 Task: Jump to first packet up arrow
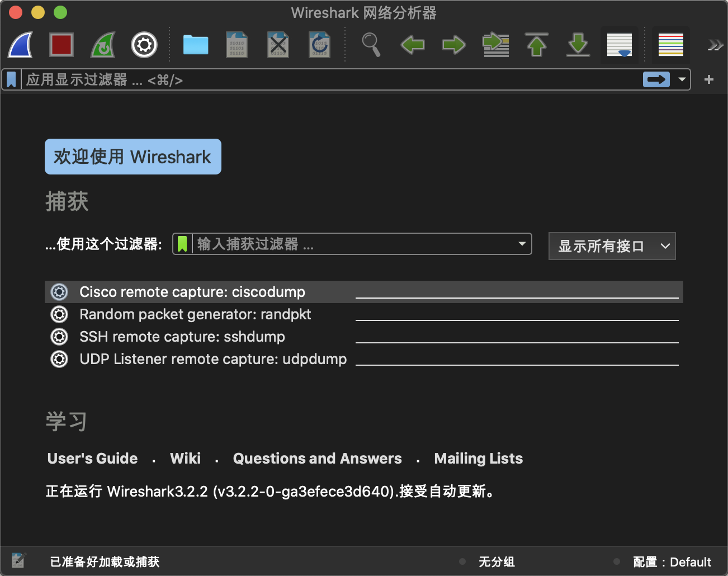coord(537,45)
